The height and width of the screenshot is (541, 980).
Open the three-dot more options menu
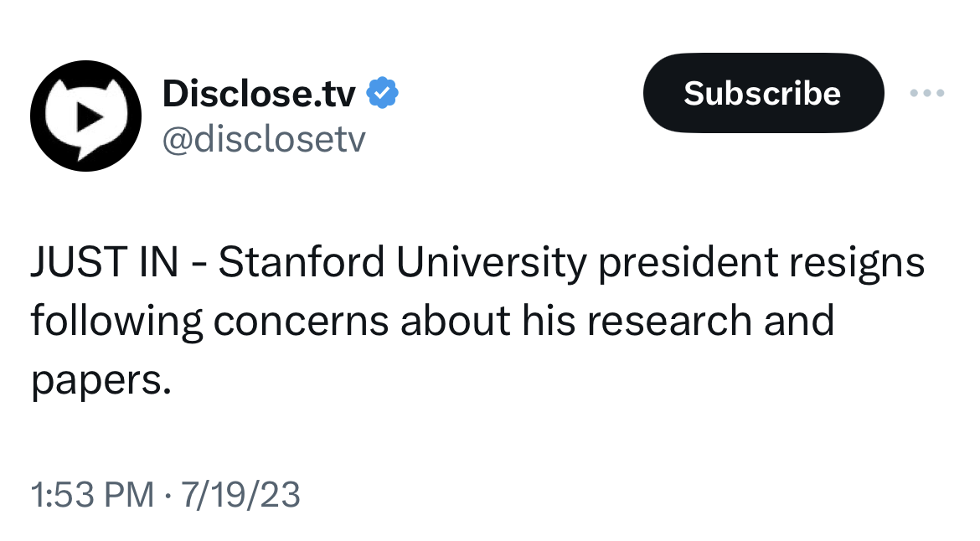click(927, 93)
